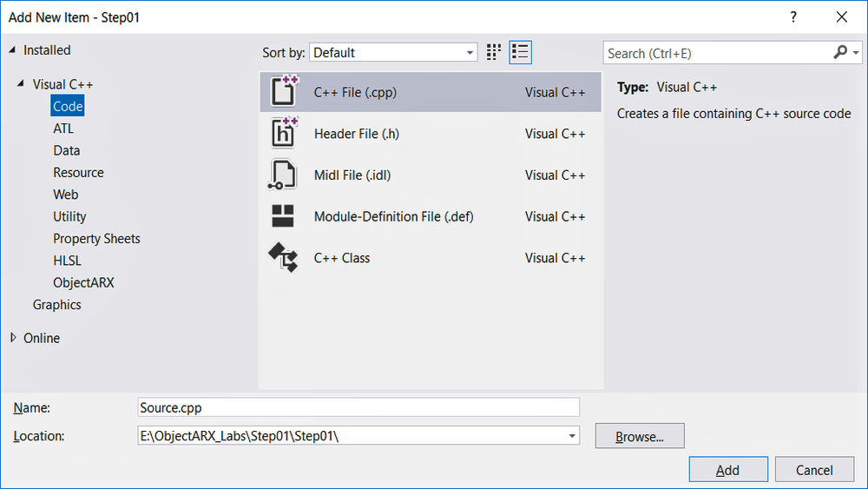Viewport: 868px width, 489px height.
Task: Click the Name field containing Source.cpp
Action: coord(358,407)
